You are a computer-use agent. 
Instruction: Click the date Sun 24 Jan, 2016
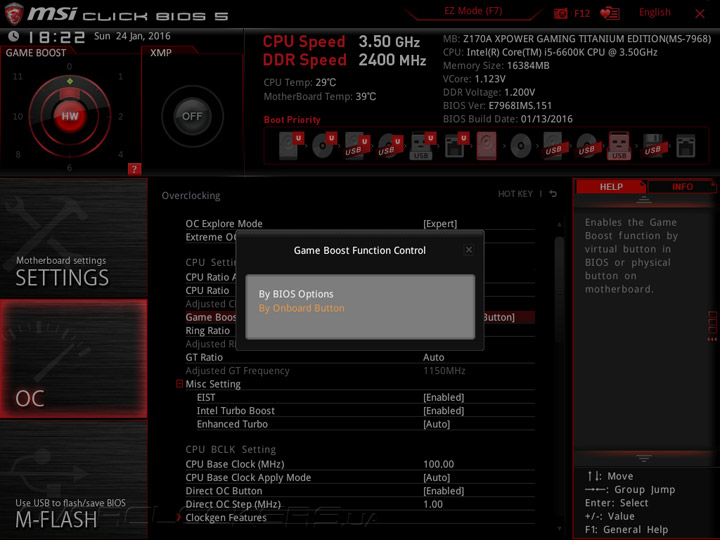tap(132, 36)
